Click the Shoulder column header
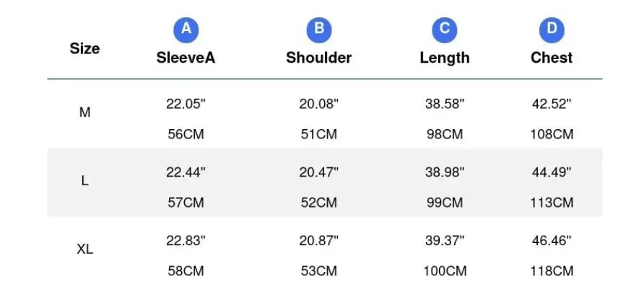The width and height of the screenshot is (644, 292). click(x=318, y=58)
